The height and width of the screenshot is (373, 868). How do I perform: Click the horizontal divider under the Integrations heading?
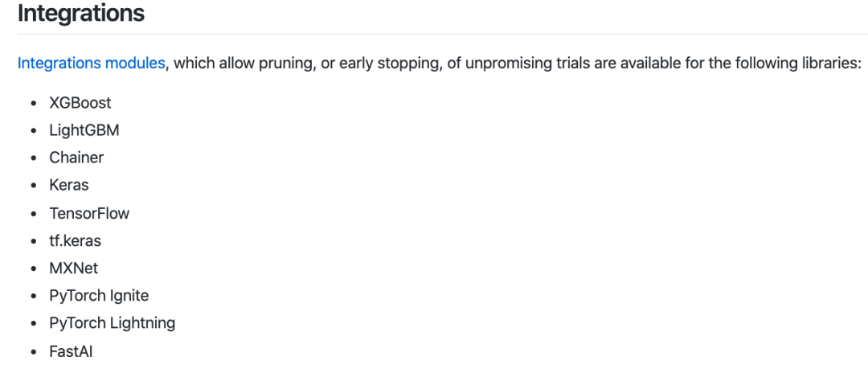point(434,34)
